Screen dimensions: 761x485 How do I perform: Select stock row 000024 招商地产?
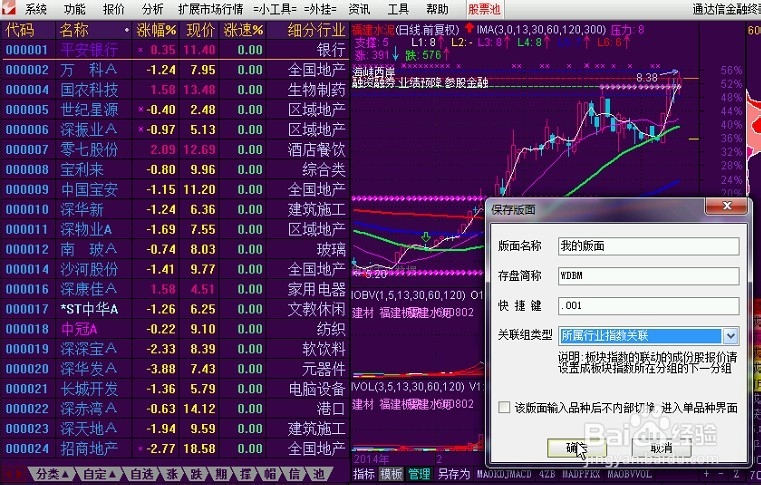175,448
